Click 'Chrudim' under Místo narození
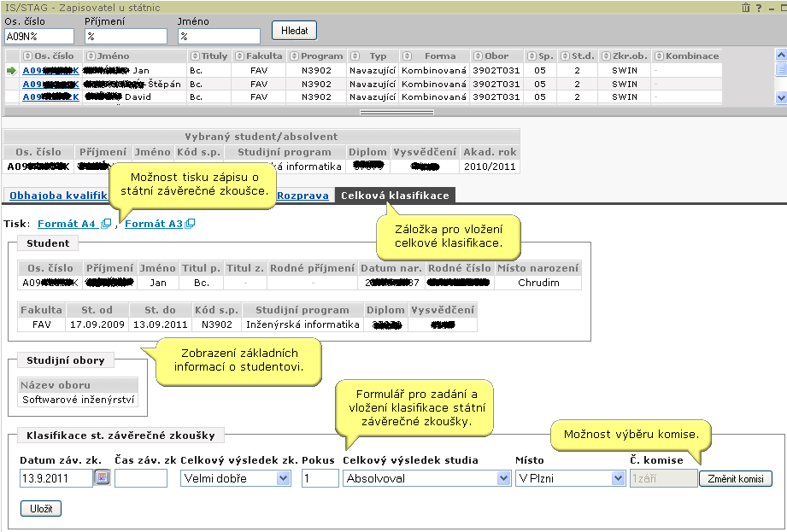Screen dimensions: 787x532 pos(538,283)
